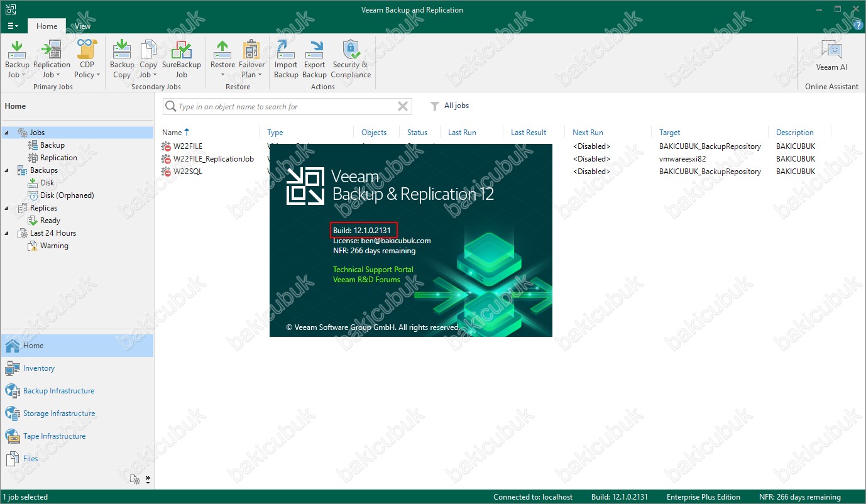
Task: Click Enterprise Plus Edition in status bar
Action: [703, 497]
